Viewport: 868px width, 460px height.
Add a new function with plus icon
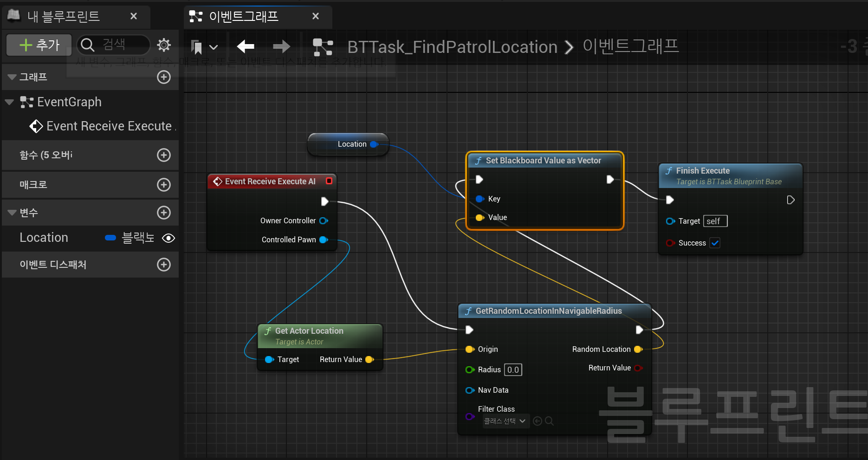[x=164, y=155]
